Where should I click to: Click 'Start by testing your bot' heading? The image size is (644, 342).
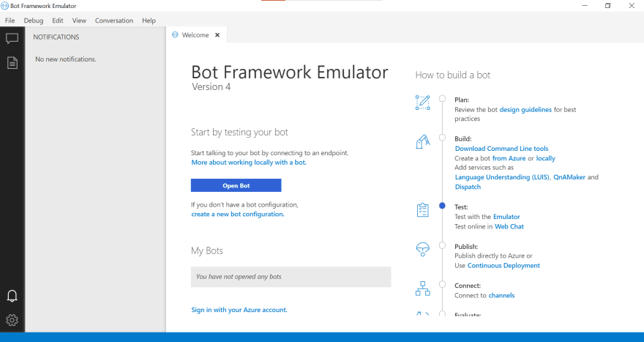tap(239, 132)
